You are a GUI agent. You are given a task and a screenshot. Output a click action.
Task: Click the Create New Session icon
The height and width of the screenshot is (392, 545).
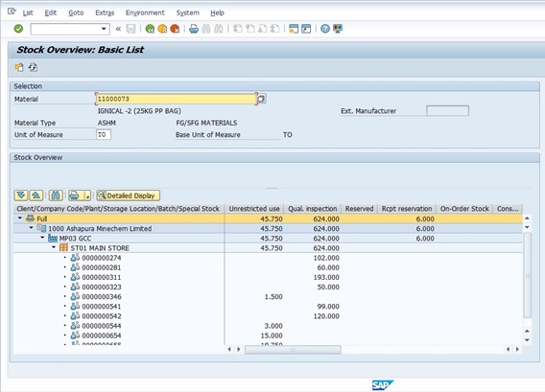[x=294, y=29]
